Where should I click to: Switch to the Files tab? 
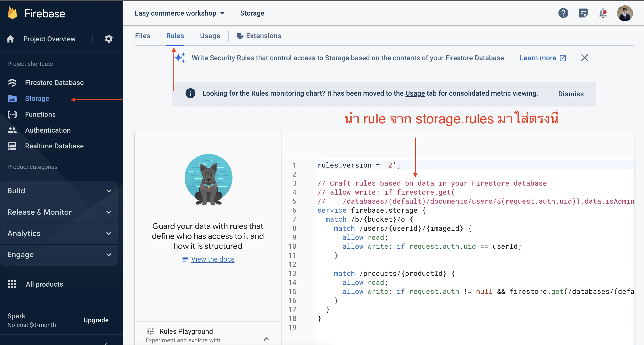pos(142,36)
